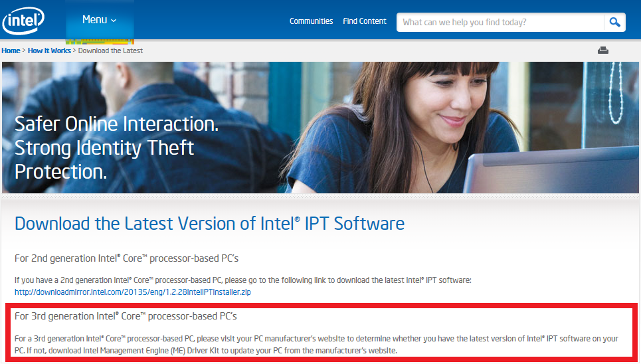Screen dimensions: 641x364
Task: Click the magnifier search icon
Action: [x=614, y=22]
